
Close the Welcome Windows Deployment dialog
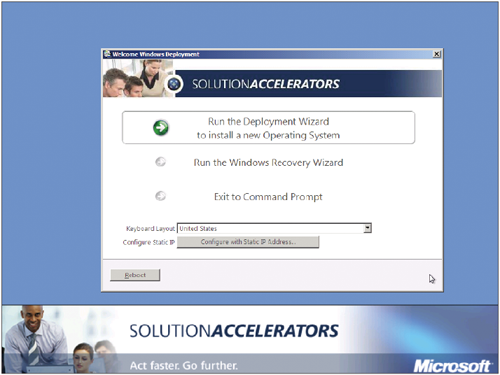[436, 54]
